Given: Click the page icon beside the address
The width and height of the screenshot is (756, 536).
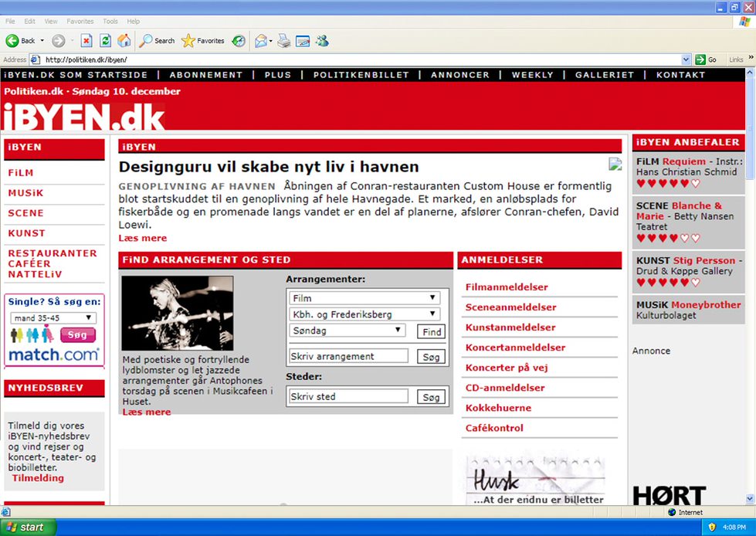Looking at the screenshot, I should pyautogui.click(x=35, y=59).
